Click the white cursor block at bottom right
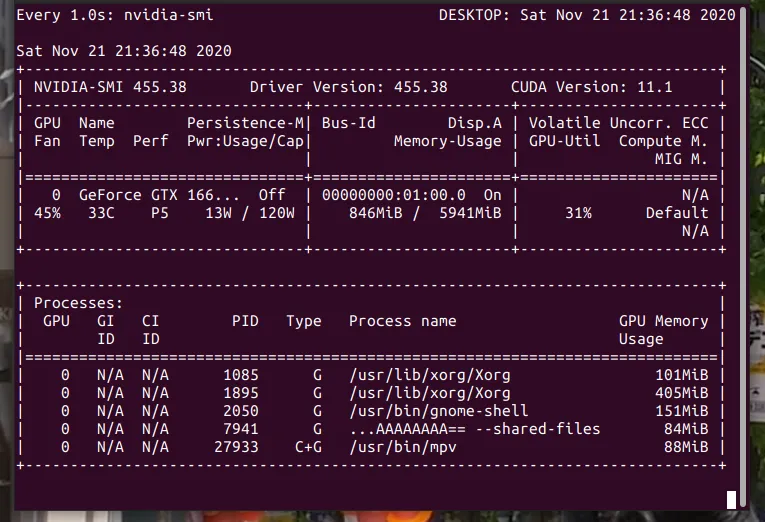Viewport: 765px width, 522px height. coord(731,499)
